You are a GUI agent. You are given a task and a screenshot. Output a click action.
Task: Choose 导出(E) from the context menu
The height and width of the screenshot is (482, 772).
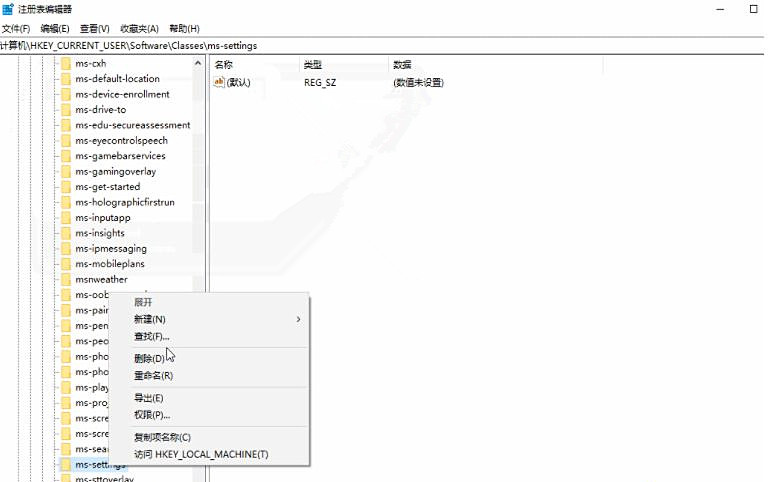[148, 398]
